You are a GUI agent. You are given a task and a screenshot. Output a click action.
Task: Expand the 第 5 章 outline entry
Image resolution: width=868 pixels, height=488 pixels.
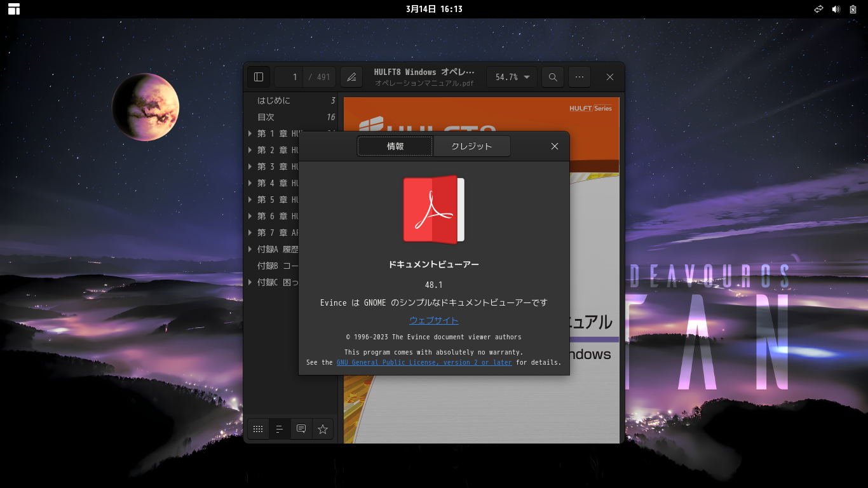[250, 200]
